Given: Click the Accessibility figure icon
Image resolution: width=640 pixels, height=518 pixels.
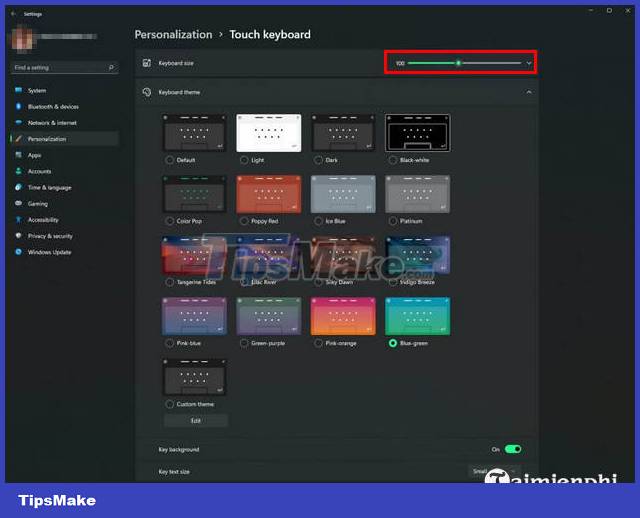Looking at the screenshot, I should tap(18, 220).
